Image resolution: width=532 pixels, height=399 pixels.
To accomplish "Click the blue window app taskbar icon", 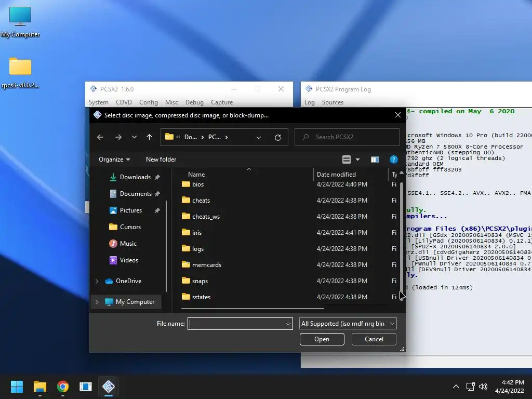I will coord(86,387).
